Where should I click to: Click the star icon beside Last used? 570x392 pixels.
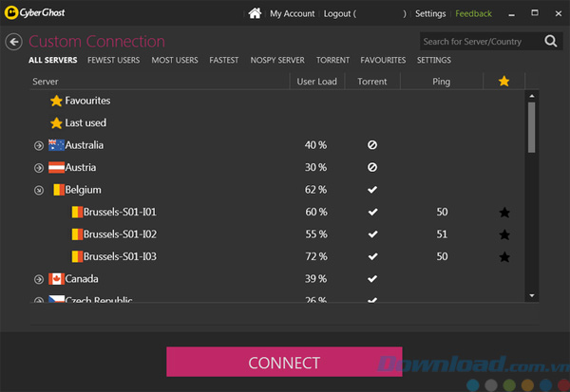point(56,123)
